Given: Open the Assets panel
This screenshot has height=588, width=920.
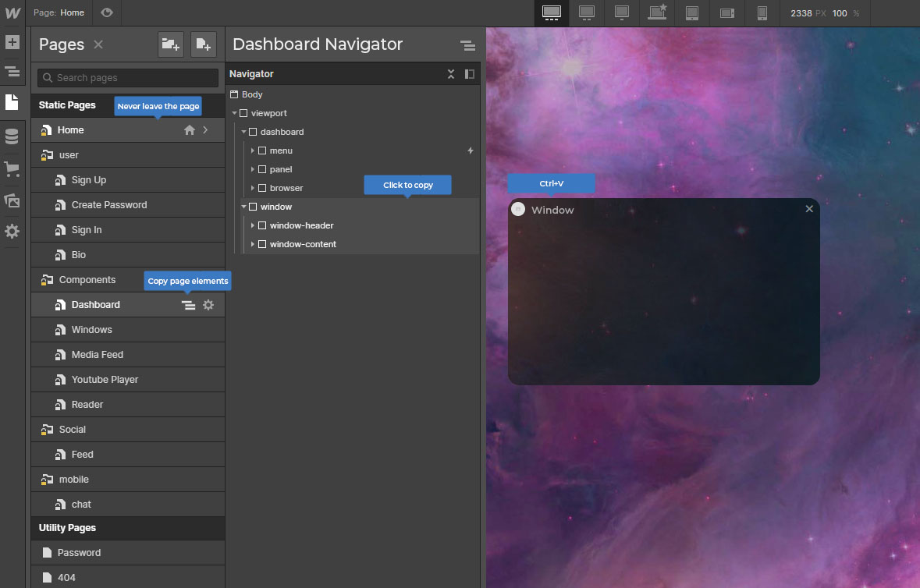Looking at the screenshot, I should pyautogui.click(x=12, y=200).
